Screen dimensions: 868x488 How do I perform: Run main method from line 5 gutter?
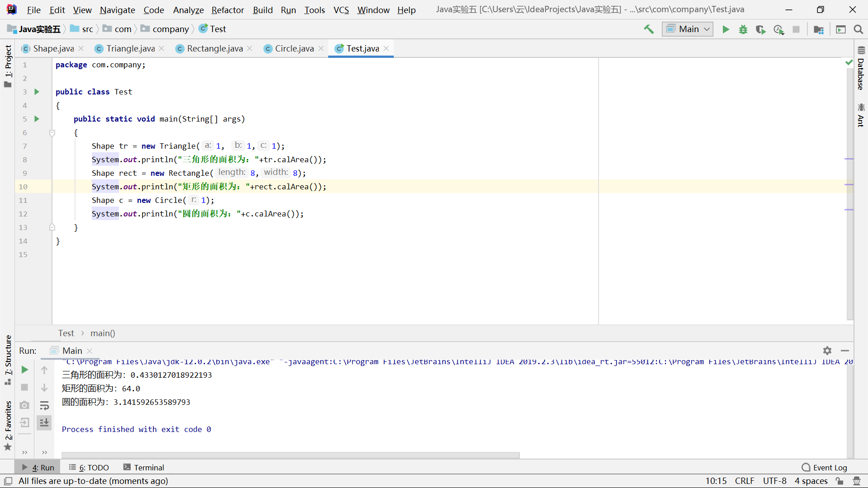(37, 119)
